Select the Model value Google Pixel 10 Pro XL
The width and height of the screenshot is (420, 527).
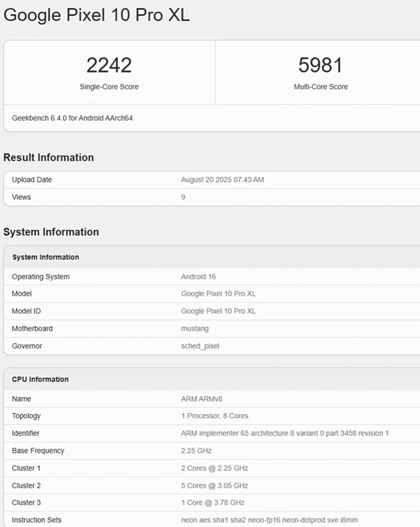[x=218, y=294]
